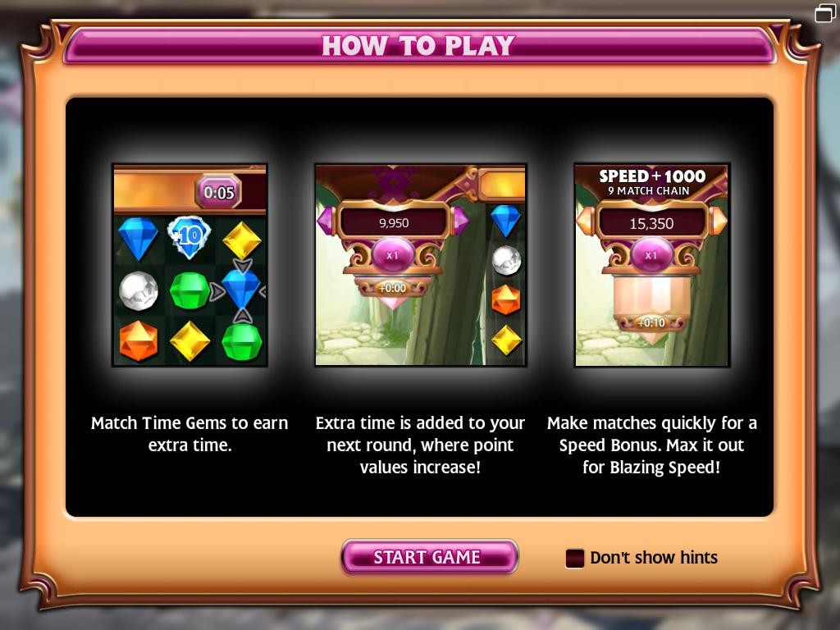The height and width of the screenshot is (630, 840).
Task: Click the +0:00 extra time indicator
Action: click(393, 288)
